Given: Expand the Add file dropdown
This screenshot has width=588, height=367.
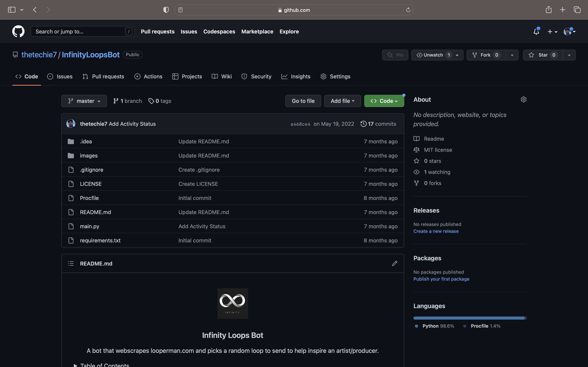Looking at the screenshot, I should click(342, 101).
